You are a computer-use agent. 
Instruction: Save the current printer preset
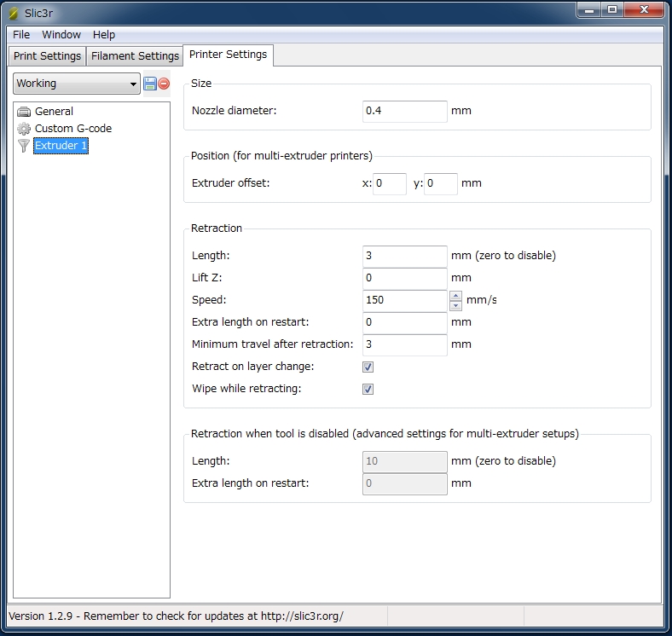point(149,84)
